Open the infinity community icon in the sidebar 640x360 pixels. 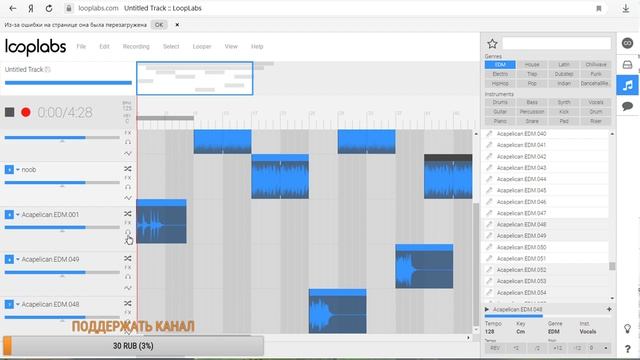[x=628, y=43]
